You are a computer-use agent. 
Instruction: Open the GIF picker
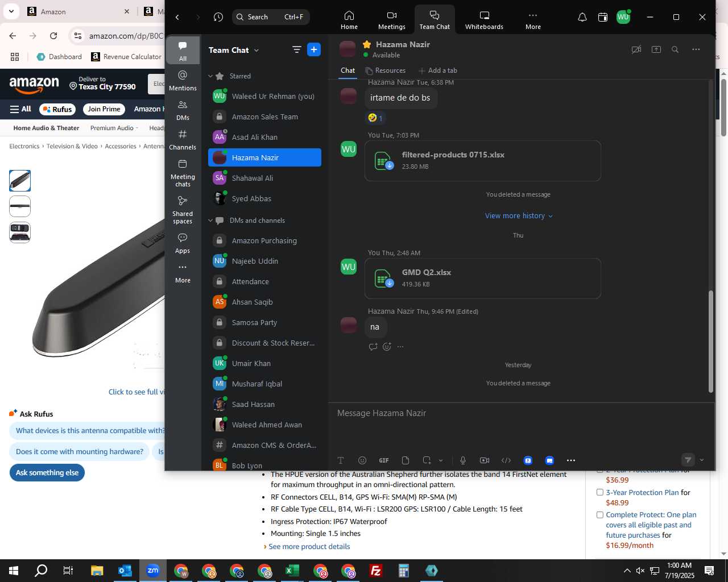pos(384,460)
